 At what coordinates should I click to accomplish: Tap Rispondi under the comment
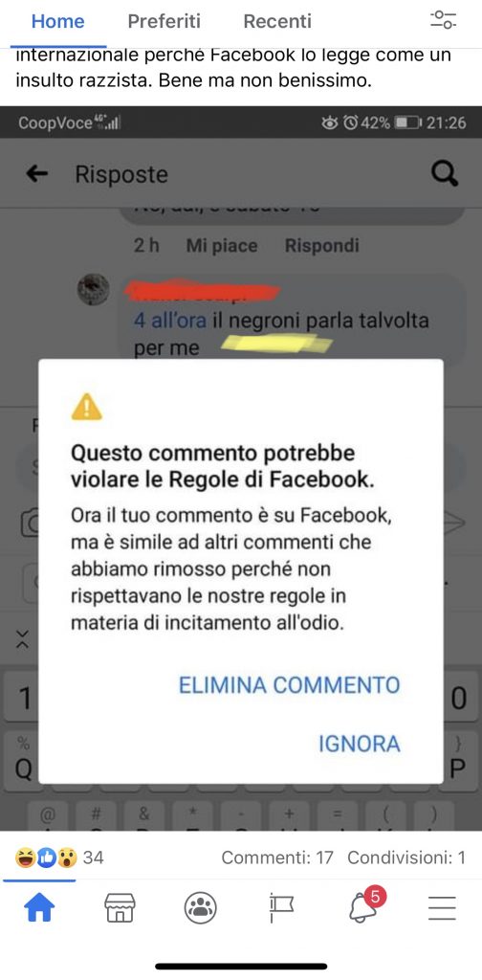[x=321, y=246]
